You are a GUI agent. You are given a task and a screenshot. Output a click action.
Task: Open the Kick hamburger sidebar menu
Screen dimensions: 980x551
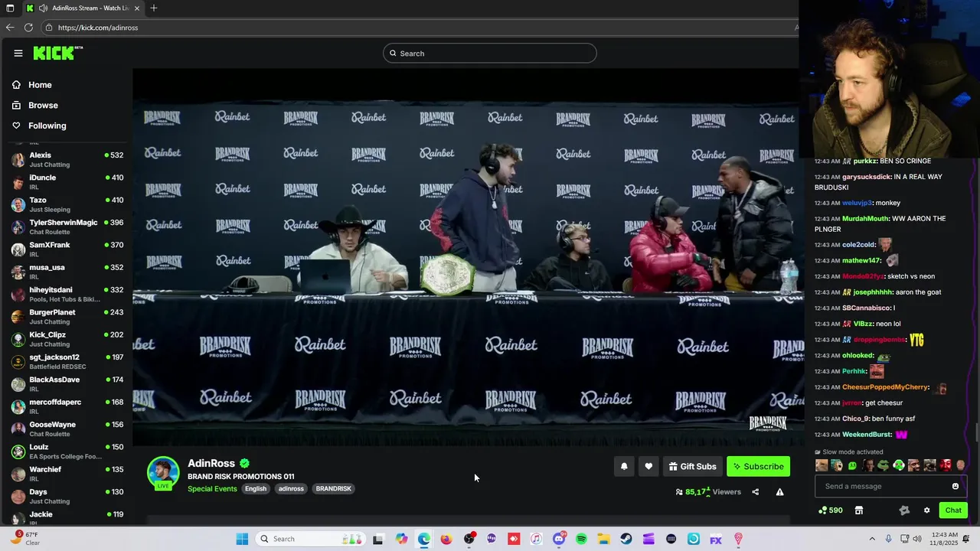tap(18, 53)
